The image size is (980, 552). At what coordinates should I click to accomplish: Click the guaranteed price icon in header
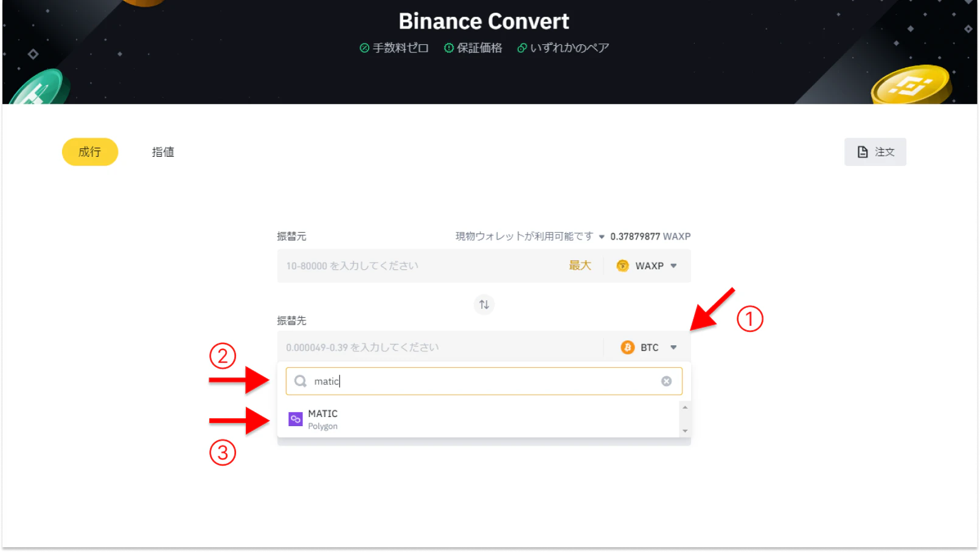pyautogui.click(x=448, y=48)
